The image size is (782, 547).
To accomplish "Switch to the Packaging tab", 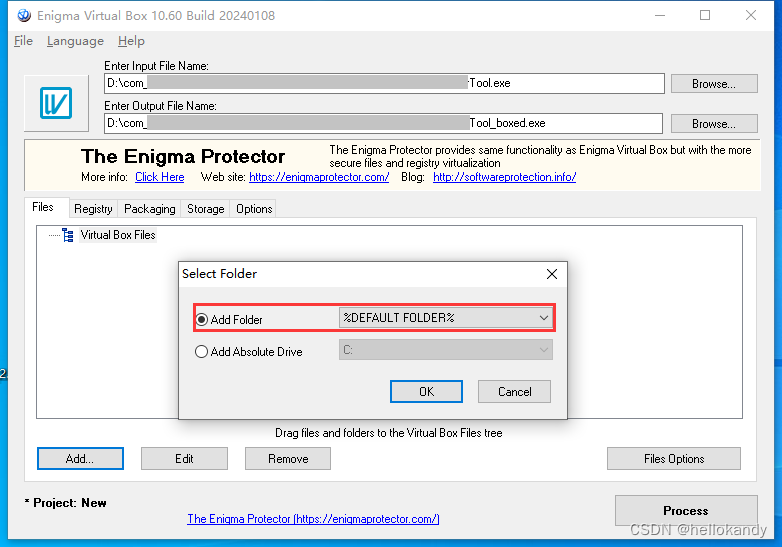I will 150,209.
